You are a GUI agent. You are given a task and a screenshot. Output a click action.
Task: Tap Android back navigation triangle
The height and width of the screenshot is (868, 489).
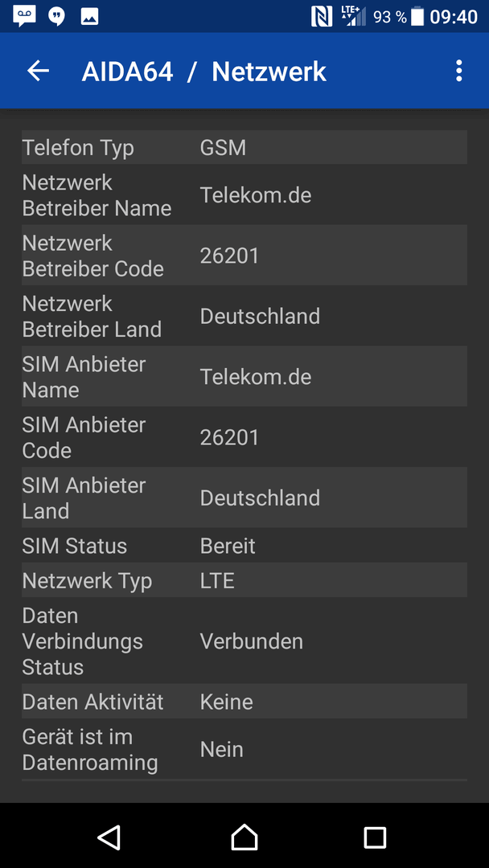click(x=109, y=837)
